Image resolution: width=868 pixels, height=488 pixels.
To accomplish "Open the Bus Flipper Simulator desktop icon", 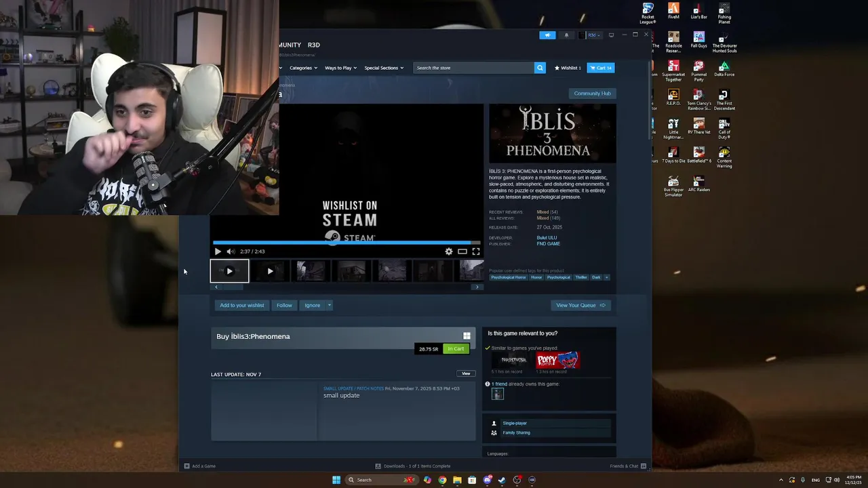I will [673, 187].
